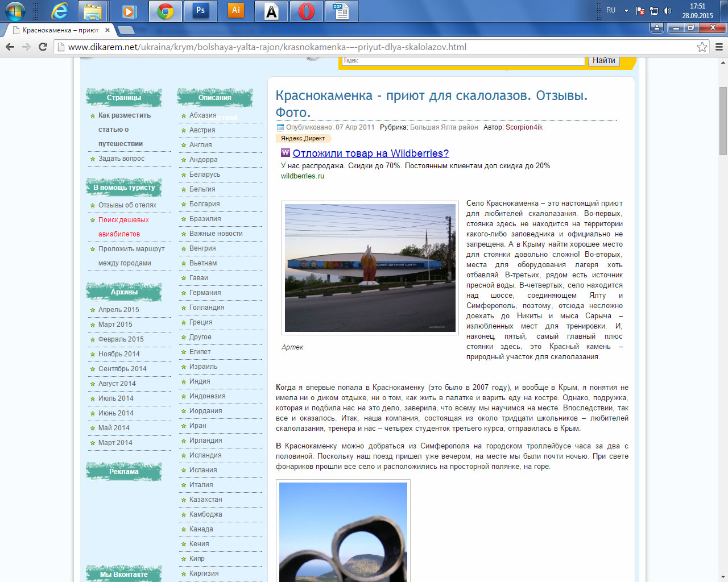Image resolution: width=728 pixels, height=582 pixels.
Task: Launch Internet Explorer from the taskbar
Action: click(x=59, y=11)
